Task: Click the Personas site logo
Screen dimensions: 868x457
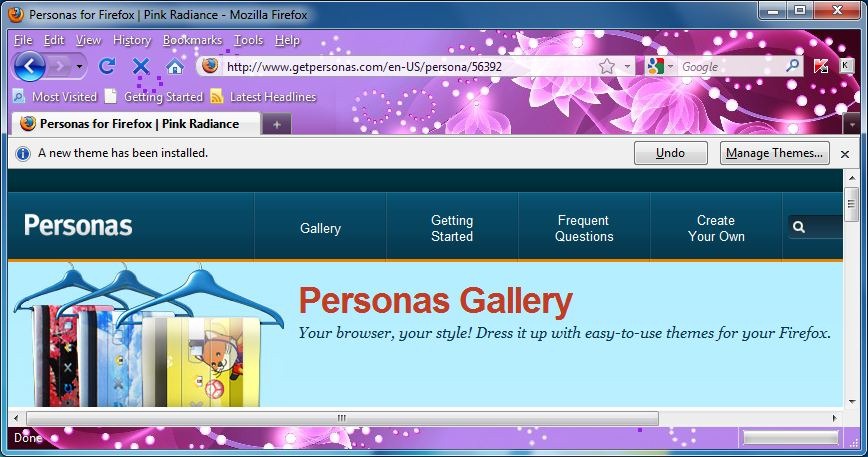Action: point(78,225)
